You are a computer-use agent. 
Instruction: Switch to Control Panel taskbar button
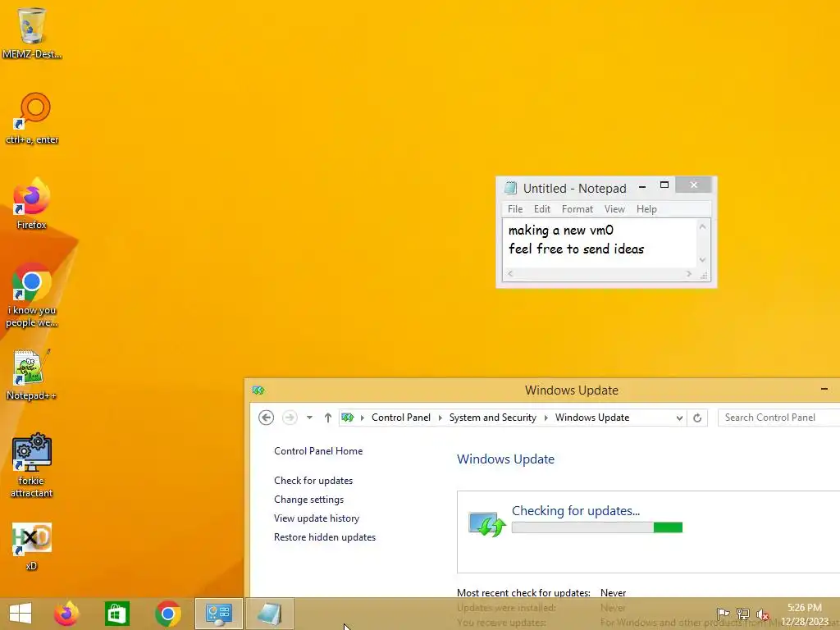tap(218, 614)
